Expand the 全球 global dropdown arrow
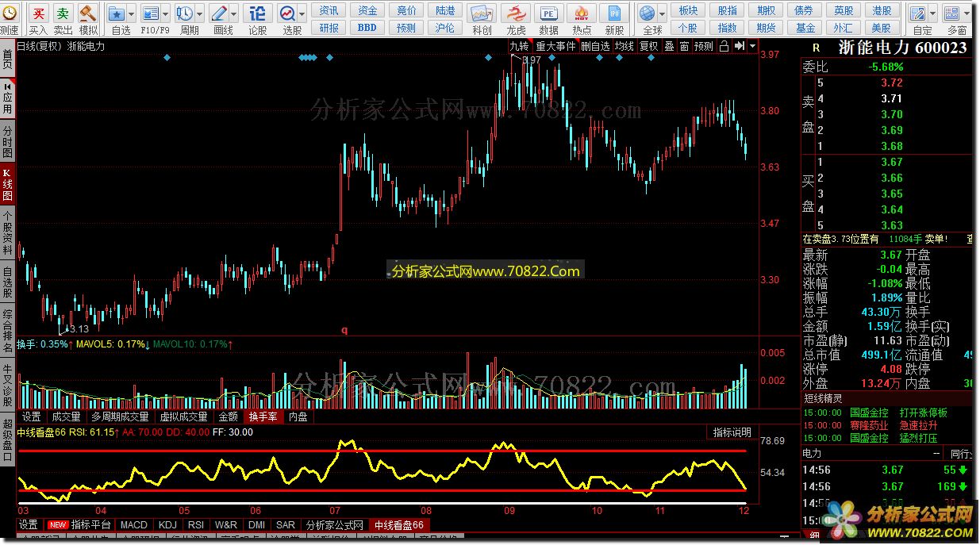Screen dimensions: 980x545 click(x=663, y=13)
